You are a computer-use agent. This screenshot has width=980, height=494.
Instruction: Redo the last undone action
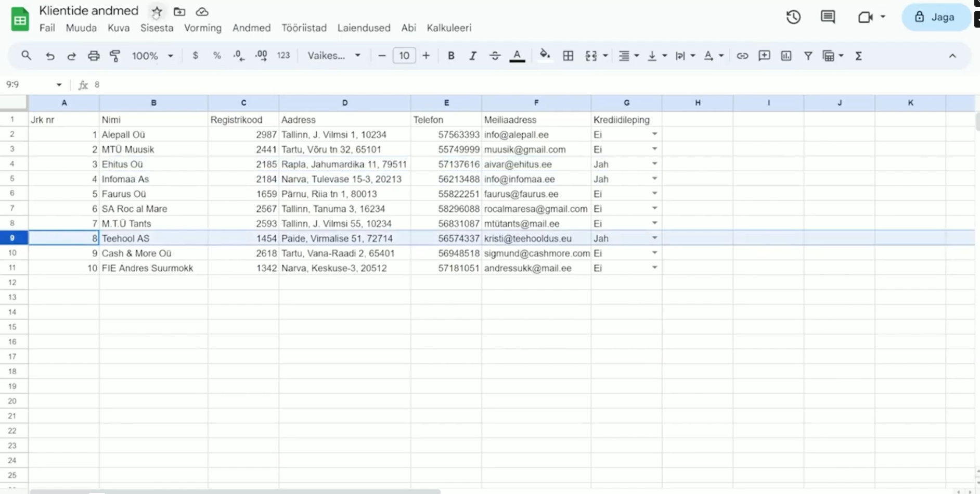71,56
